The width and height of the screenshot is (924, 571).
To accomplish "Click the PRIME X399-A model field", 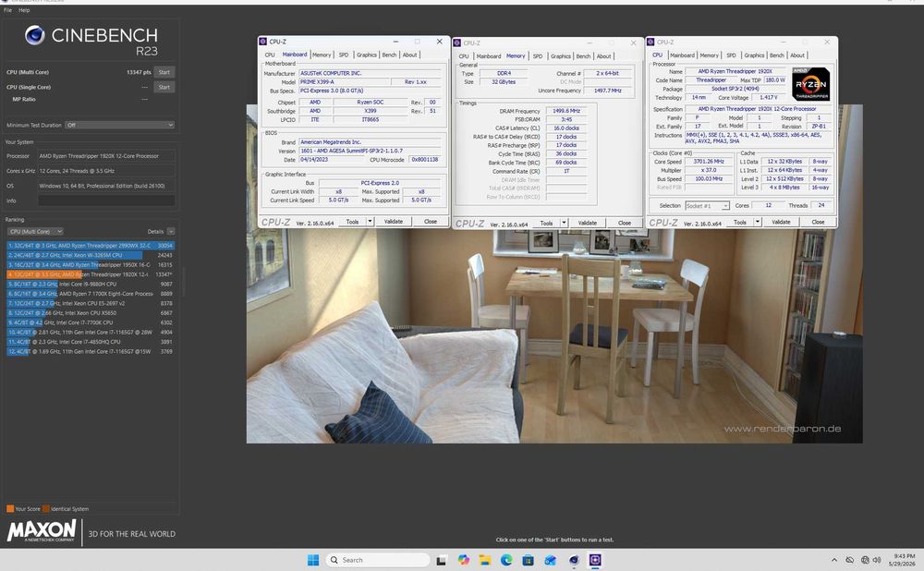I will [x=346, y=82].
